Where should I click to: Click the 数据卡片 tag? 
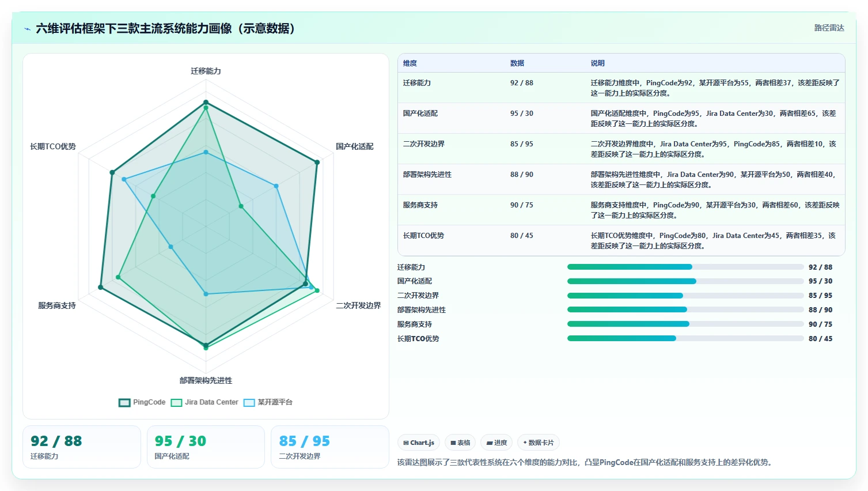click(x=539, y=443)
